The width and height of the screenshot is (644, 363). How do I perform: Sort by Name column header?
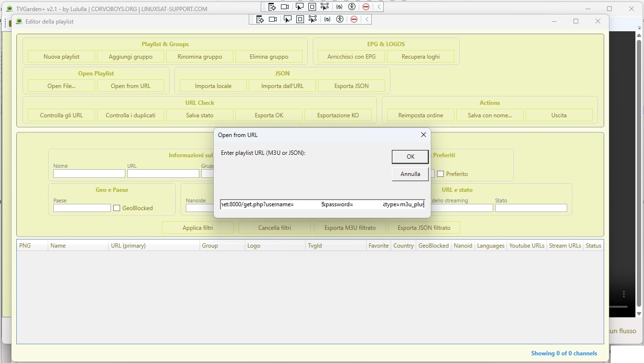click(78, 246)
